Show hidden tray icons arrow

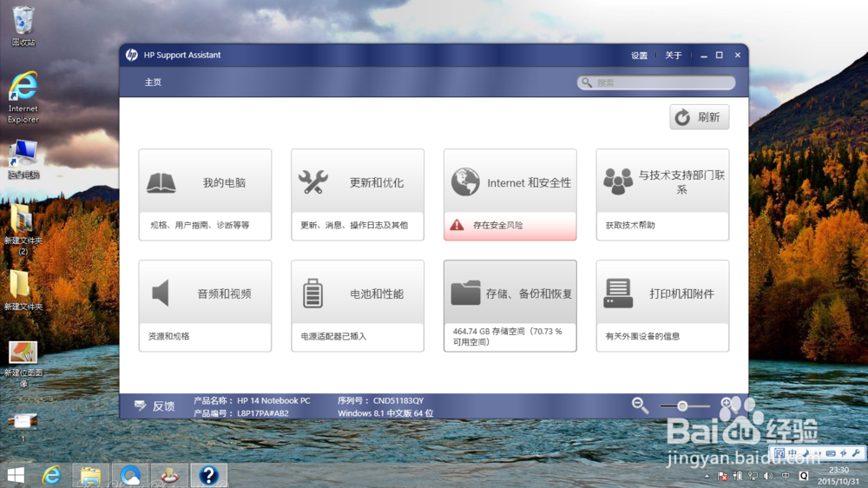[x=707, y=476]
